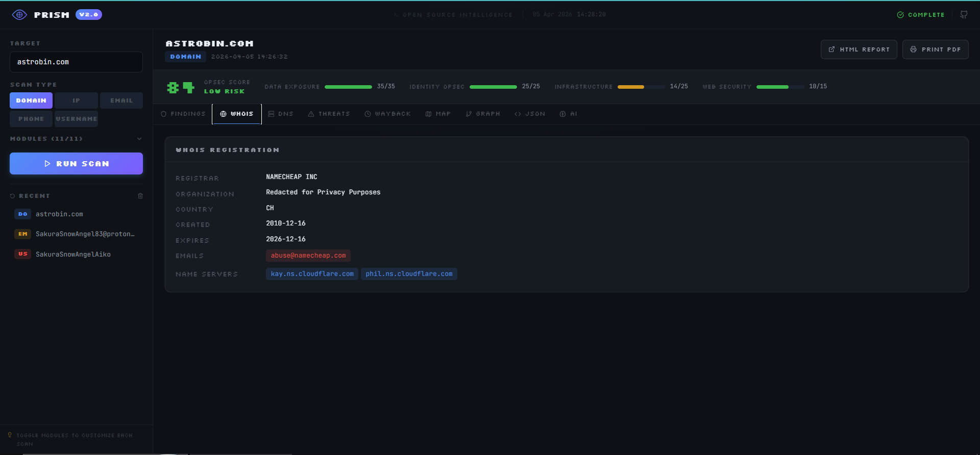Click the 35/35 data exposure score
This screenshot has height=455, width=980.
click(x=386, y=87)
